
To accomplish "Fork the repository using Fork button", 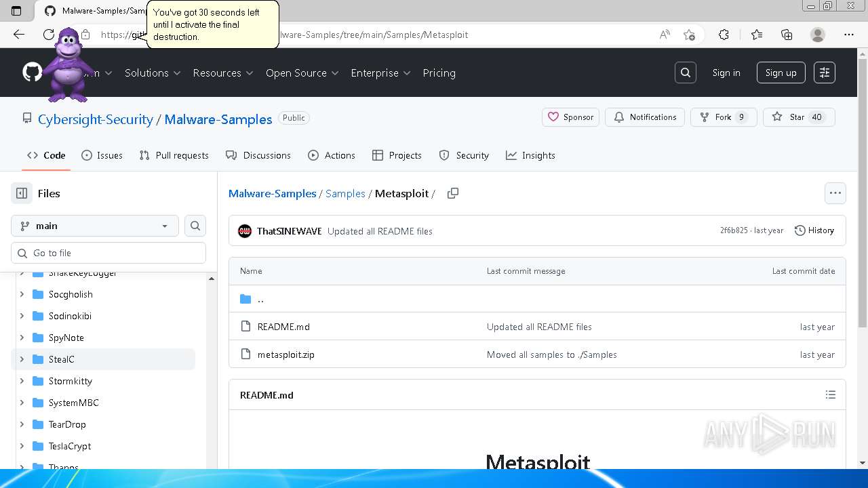I will (724, 117).
